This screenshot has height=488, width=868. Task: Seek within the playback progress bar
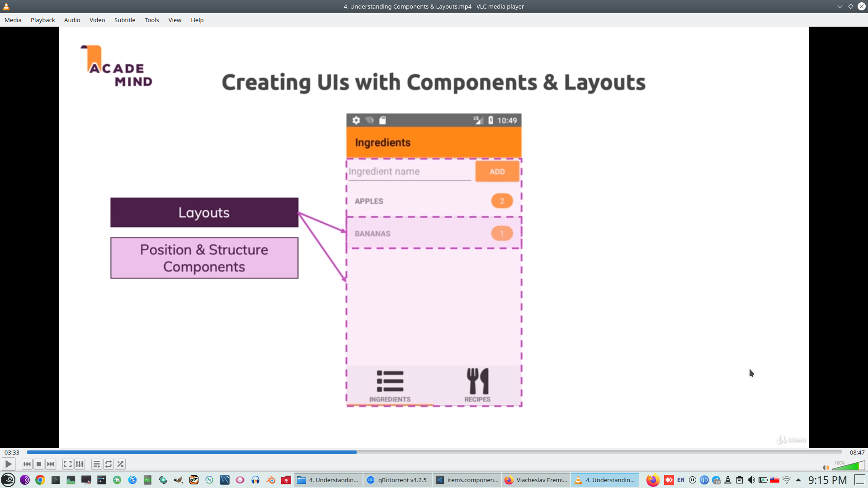point(434,452)
